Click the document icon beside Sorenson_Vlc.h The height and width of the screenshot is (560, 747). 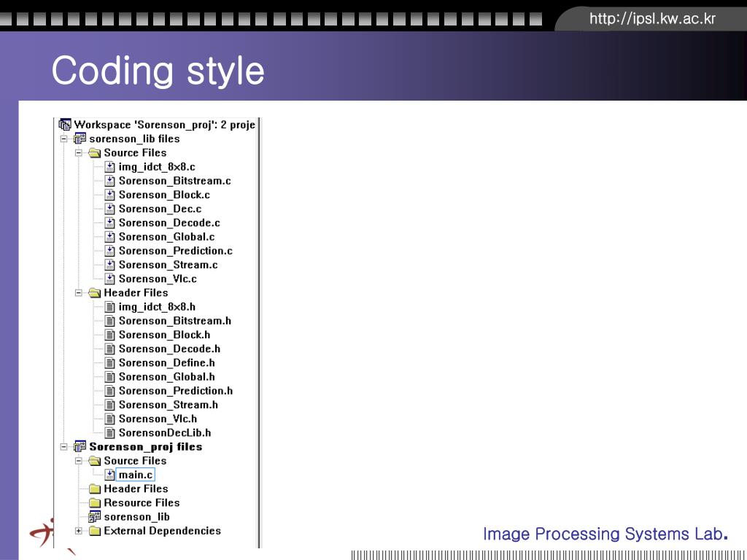[x=110, y=419]
